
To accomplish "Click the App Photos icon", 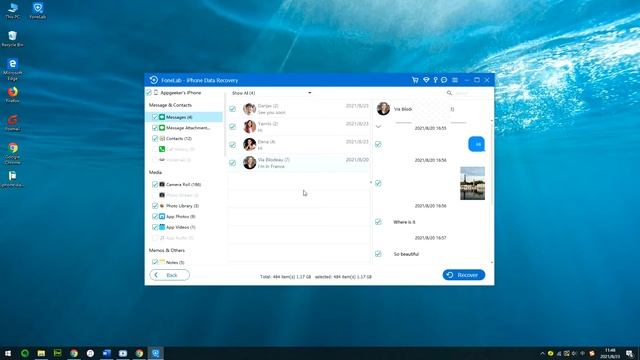I will coord(162,216).
